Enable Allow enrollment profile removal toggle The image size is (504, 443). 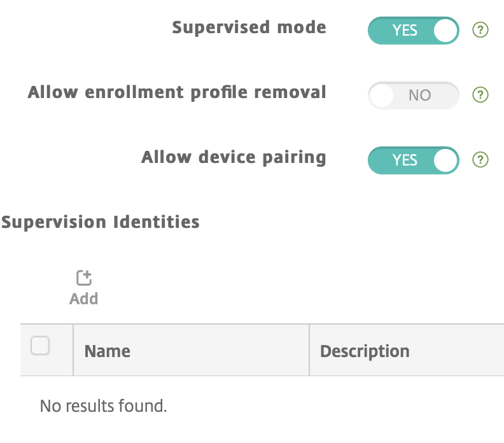click(414, 95)
